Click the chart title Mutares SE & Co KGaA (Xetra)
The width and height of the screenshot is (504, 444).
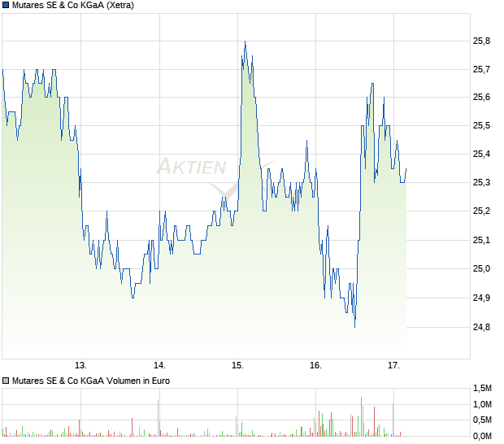point(73,5)
